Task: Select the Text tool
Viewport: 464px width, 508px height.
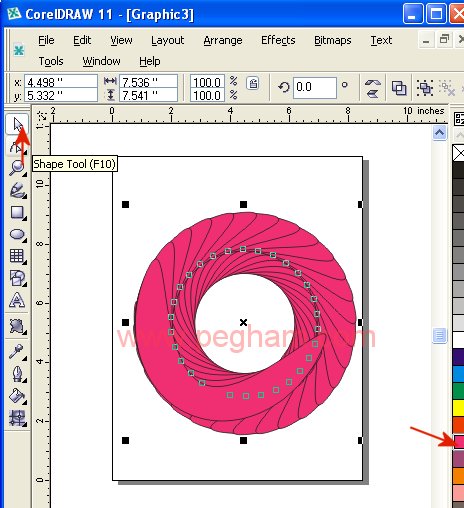Action: click(17, 300)
